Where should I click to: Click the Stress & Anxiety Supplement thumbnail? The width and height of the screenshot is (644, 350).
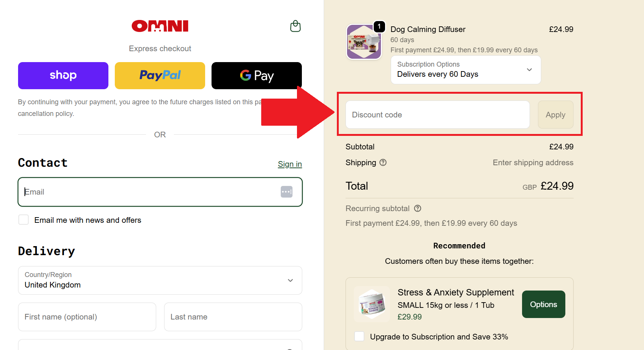(371, 304)
